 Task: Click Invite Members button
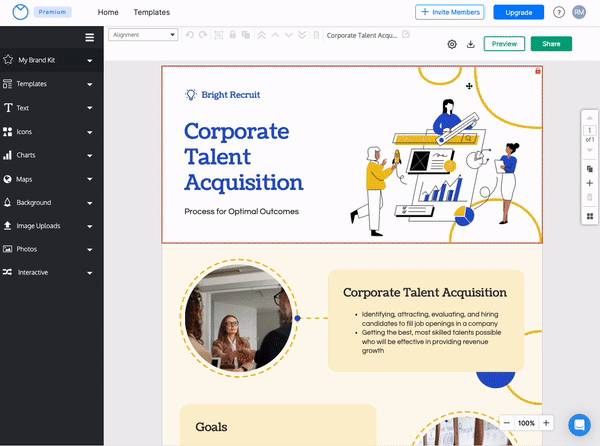pos(450,12)
